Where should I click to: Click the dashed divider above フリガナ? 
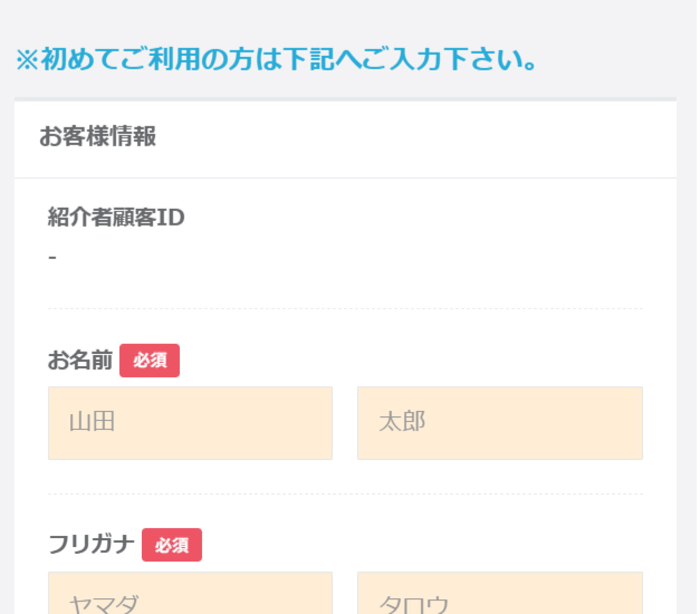345,494
